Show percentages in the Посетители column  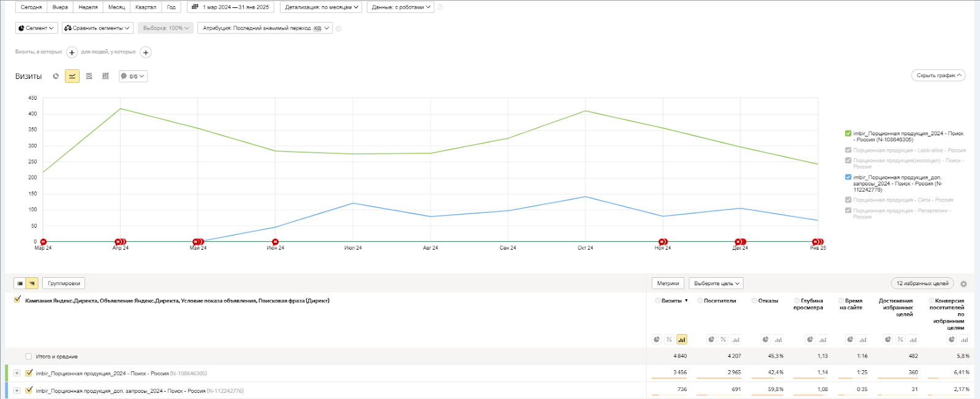click(723, 340)
